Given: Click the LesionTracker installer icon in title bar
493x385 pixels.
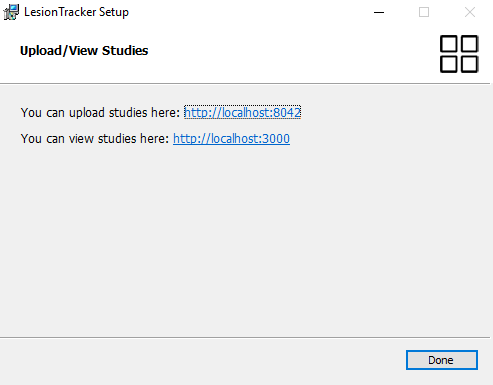Looking at the screenshot, I should [11, 12].
